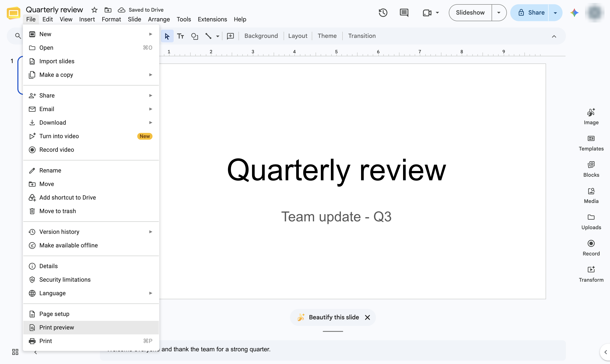Open the Theme toolbar button
Image resolution: width=610 pixels, height=364 pixels.
pyautogui.click(x=327, y=36)
